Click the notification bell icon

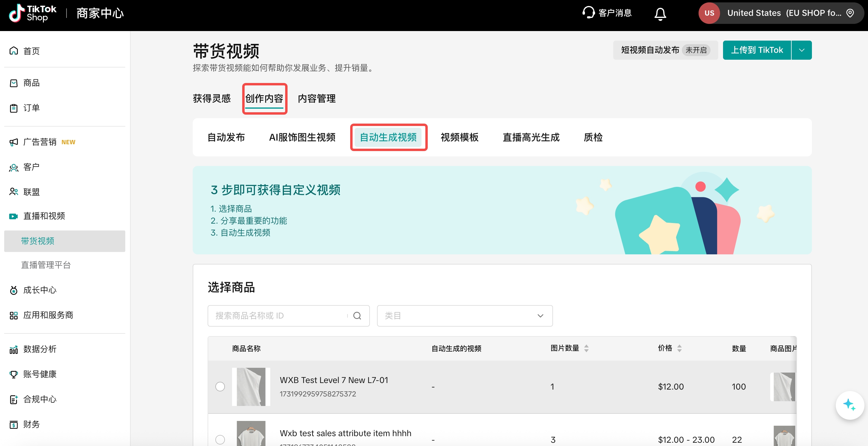[660, 14]
